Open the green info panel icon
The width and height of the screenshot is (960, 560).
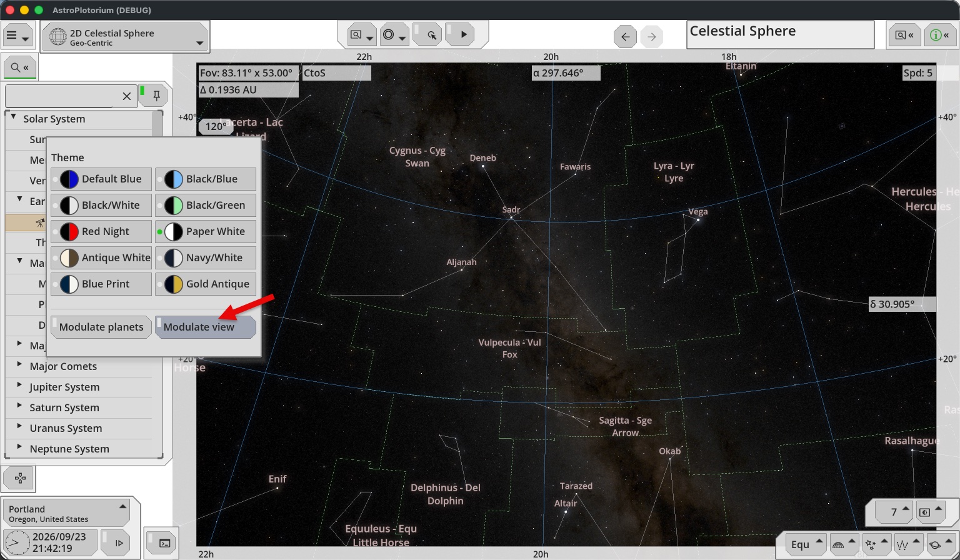[939, 36]
